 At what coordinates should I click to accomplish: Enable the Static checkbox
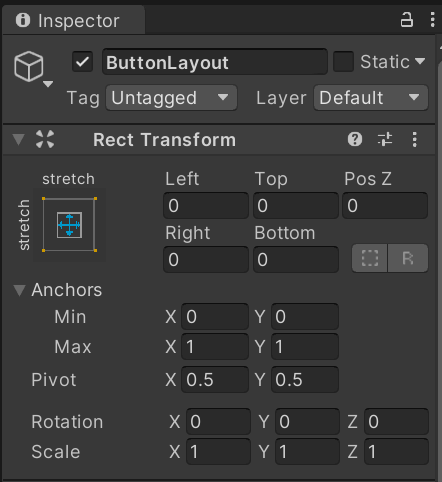343,62
